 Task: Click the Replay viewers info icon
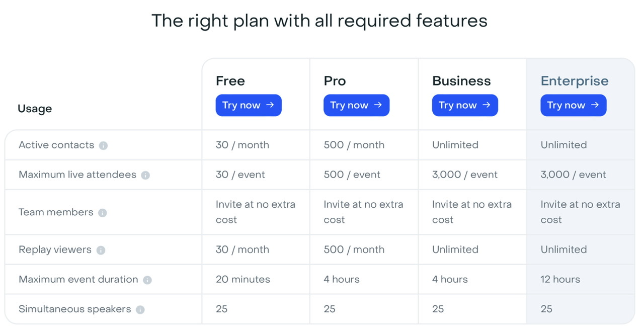tap(101, 250)
